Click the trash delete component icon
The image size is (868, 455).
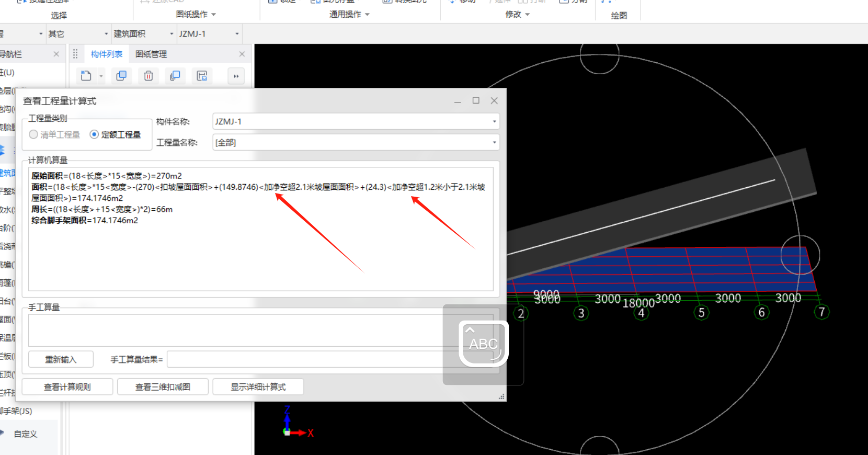(x=149, y=76)
